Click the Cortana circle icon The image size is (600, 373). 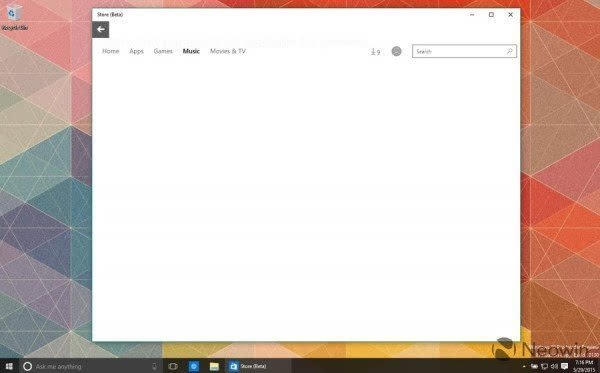27,366
